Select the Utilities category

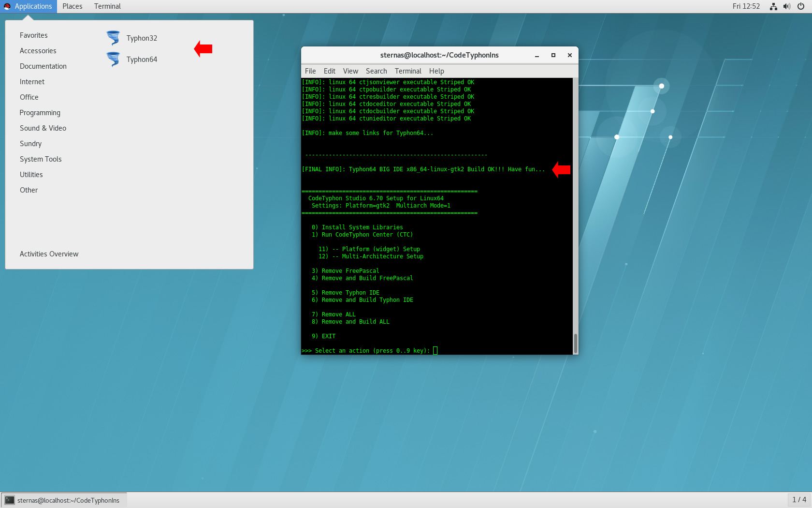coord(31,175)
